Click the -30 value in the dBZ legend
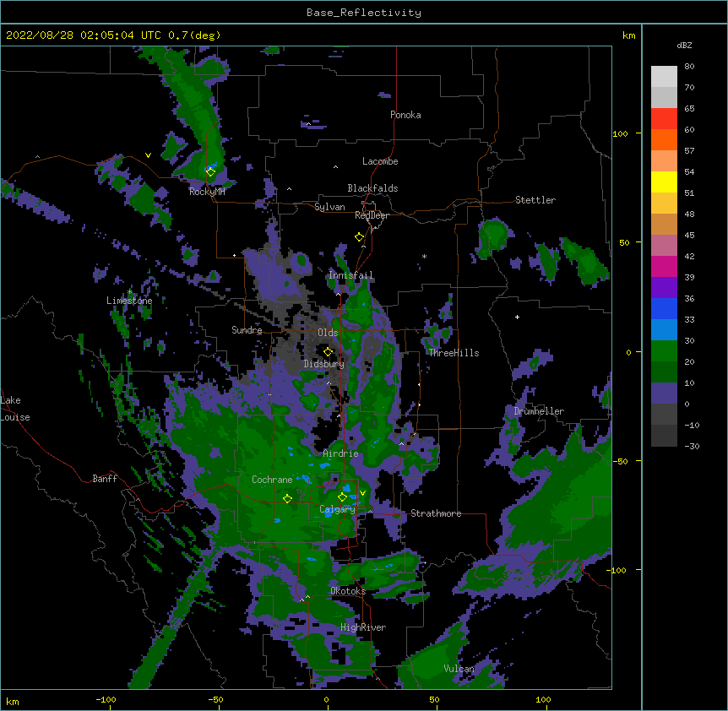 coord(692,446)
